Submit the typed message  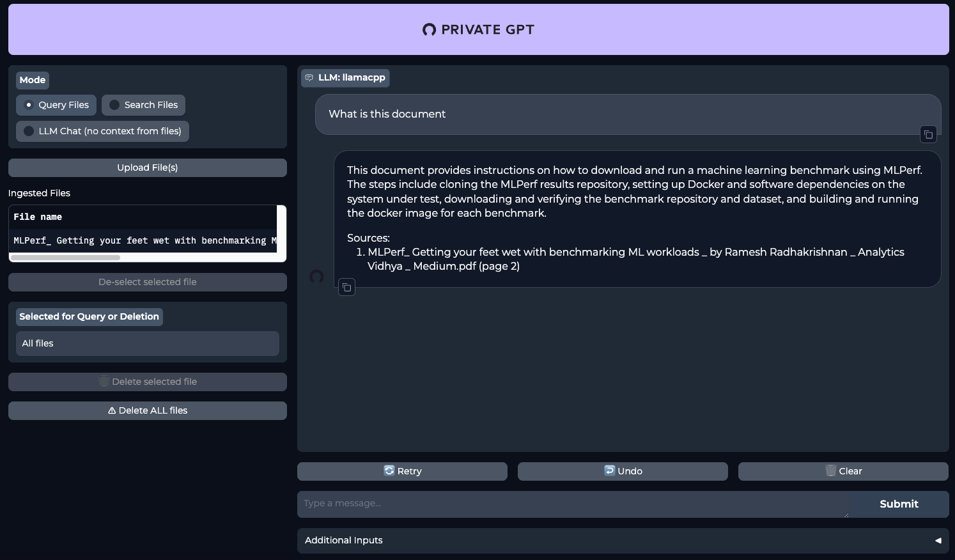[x=899, y=504]
